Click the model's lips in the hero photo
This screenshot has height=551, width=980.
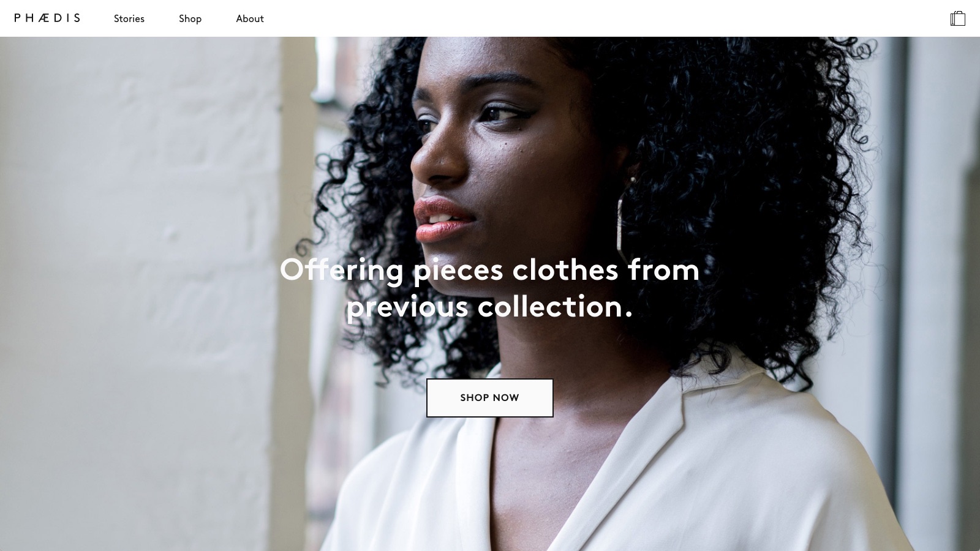(441, 219)
